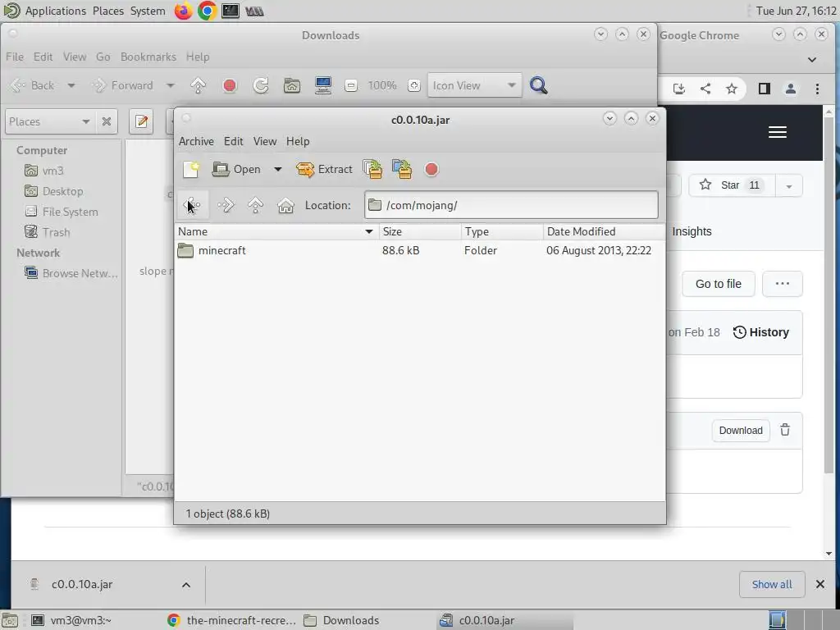
Task: Click the Add folder to archive icon
Action: [x=402, y=169]
